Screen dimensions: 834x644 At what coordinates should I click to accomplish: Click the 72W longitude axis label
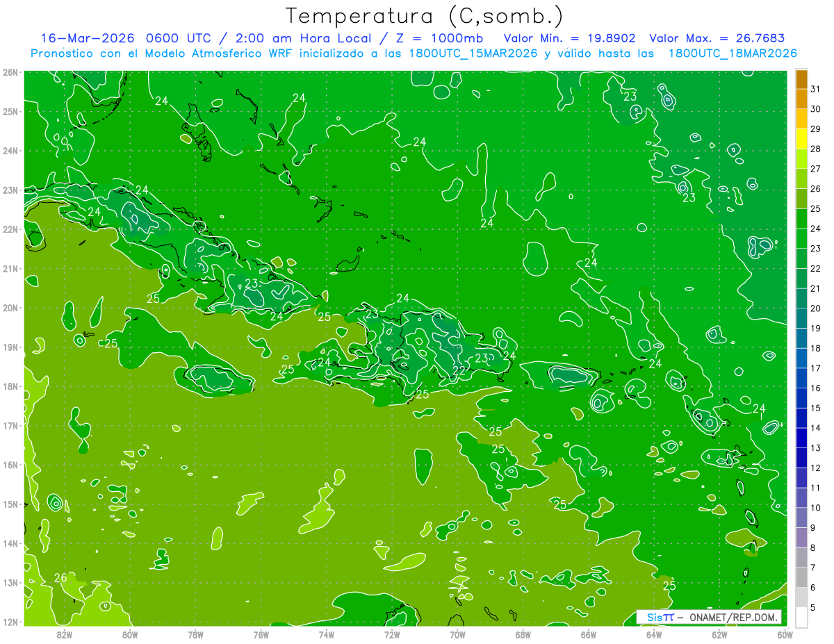[392, 634]
